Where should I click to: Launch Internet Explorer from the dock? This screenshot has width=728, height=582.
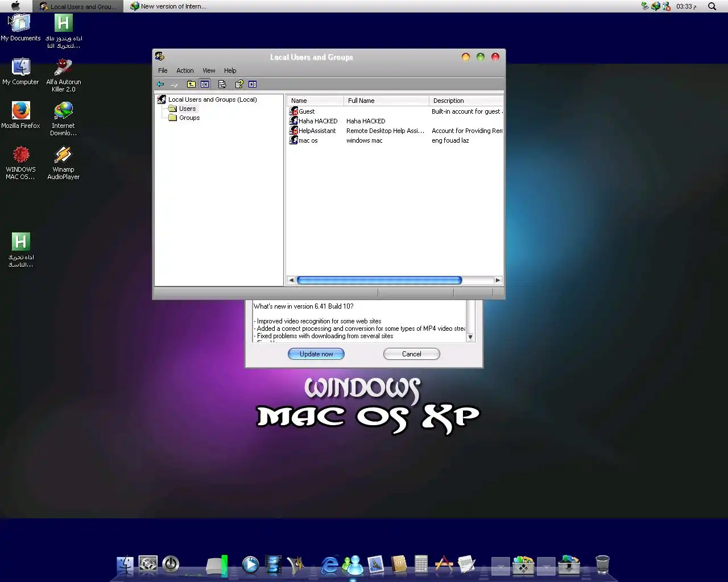[x=330, y=565]
